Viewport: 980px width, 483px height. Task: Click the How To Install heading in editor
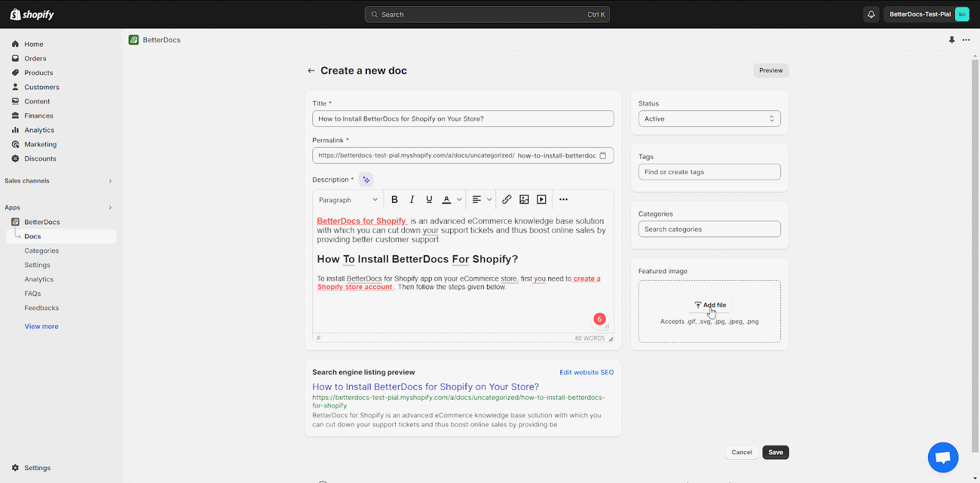click(418, 259)
